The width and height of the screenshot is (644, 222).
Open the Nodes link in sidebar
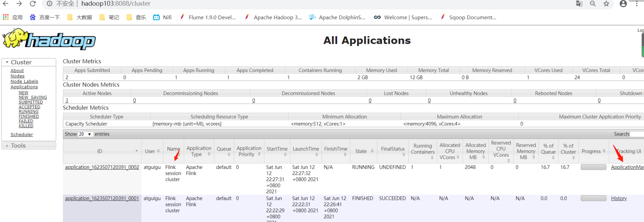18,76
